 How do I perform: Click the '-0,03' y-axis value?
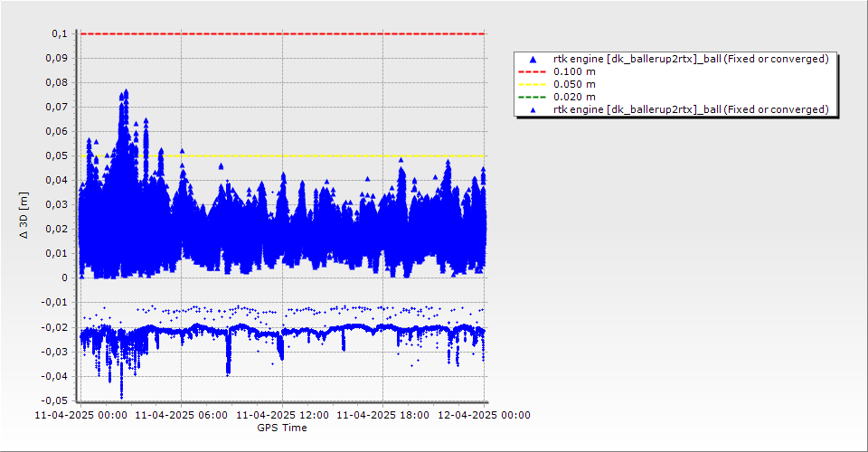[x=55, y=352]
